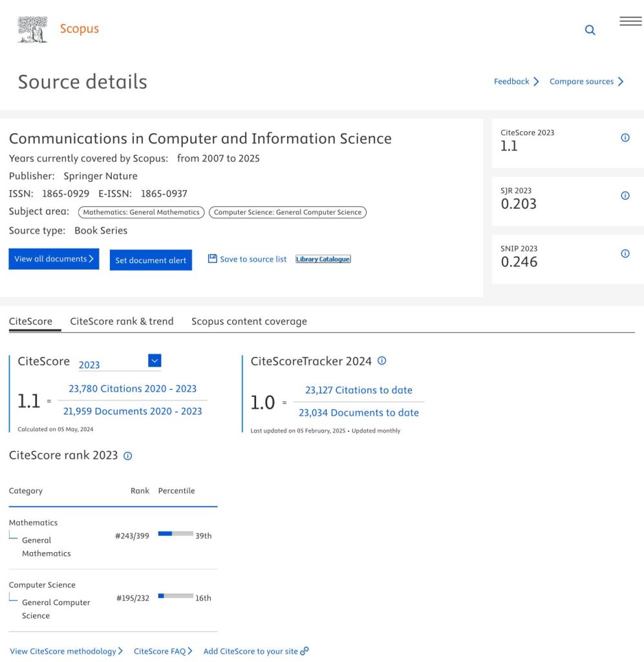Image resolution: width=644 pixels, height=662 pixels.
Task: Click Mathematics: General Mathematics subject tag
Action: point(141,212)
